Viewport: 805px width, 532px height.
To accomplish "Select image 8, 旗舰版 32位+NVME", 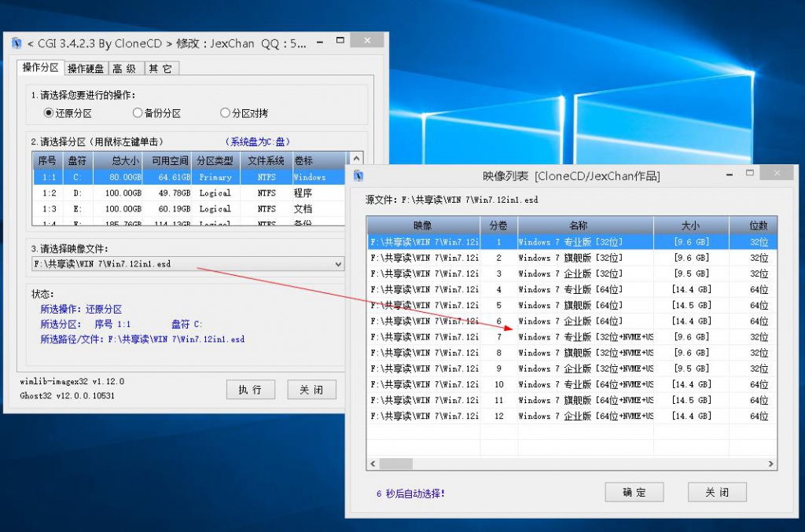I will click(x=572, y=353).
